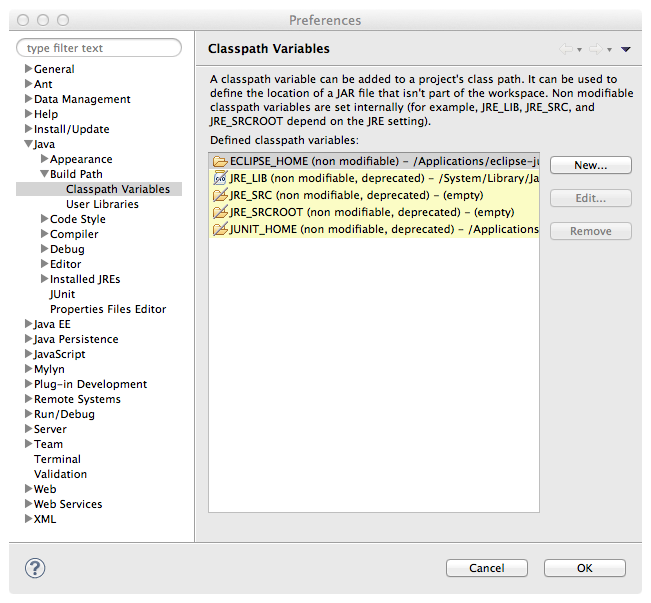The image size is (651, 603).
Task: Click the ECLIPSE_HOME folder icon
Action: click(x=220, y=161)
